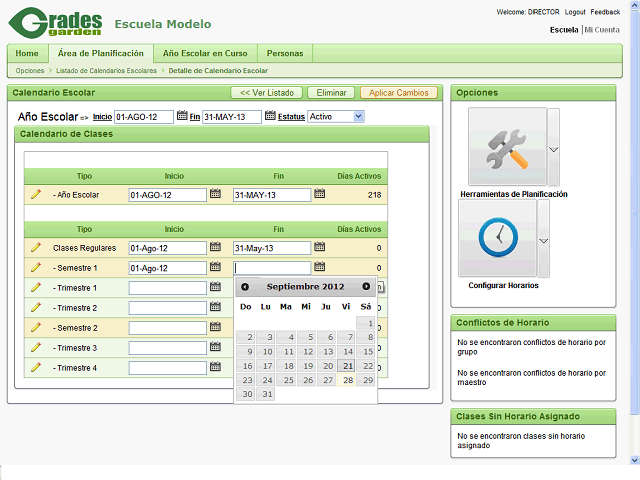
Task: Click pencil icon for Trimestre 1 row
Action: (x=36, y=288)
